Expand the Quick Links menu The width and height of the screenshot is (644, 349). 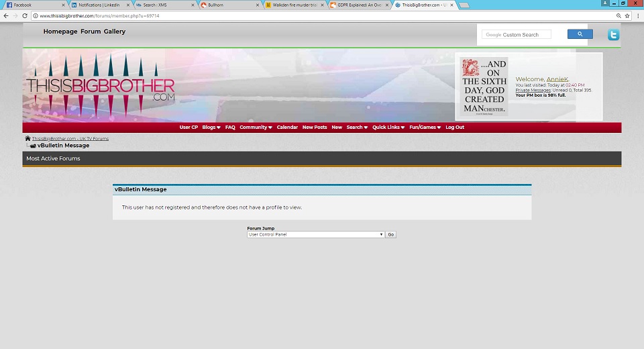[x=388, y=128]
